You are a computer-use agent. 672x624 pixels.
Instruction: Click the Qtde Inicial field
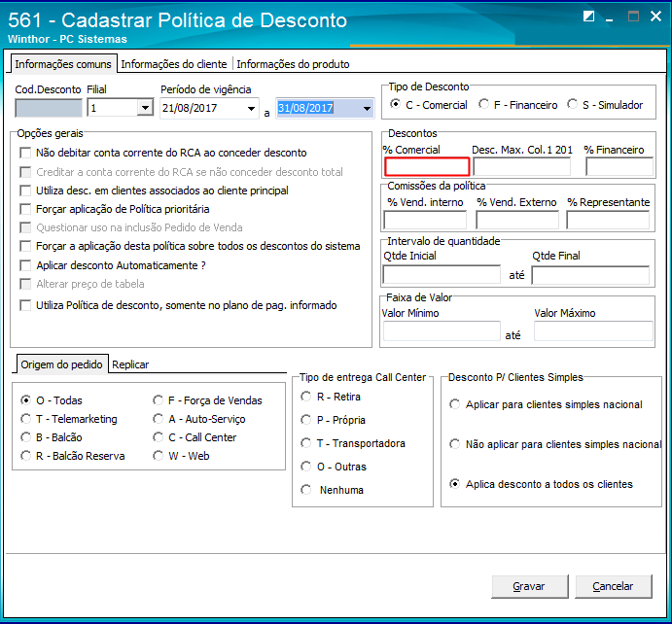pos(442,274)
